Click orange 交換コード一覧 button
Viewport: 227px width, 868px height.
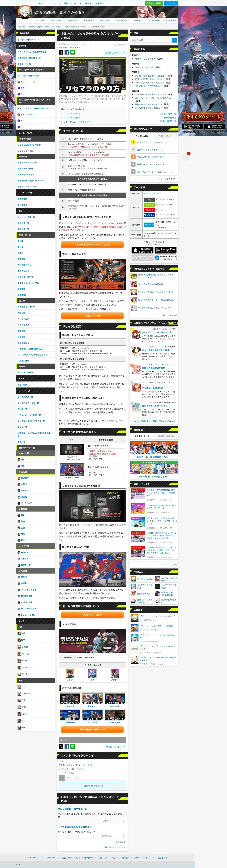[x=92, y=316]
